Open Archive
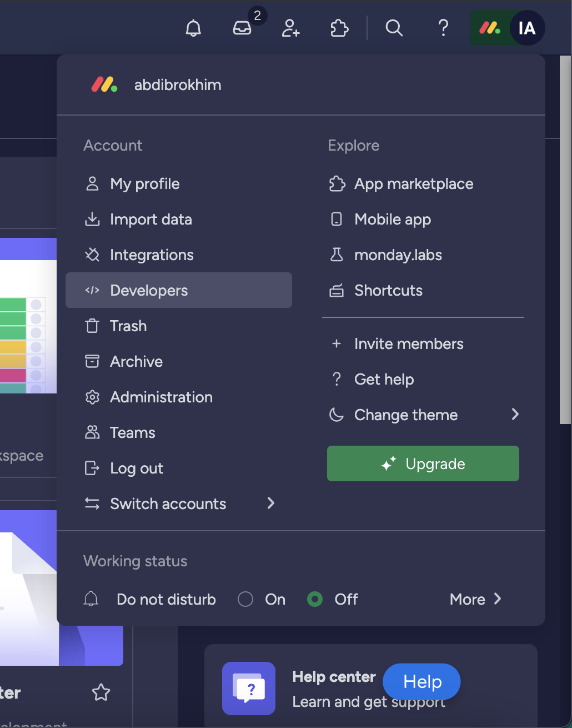The width and height of the screenshot is (572, 728). pos(179,361)
